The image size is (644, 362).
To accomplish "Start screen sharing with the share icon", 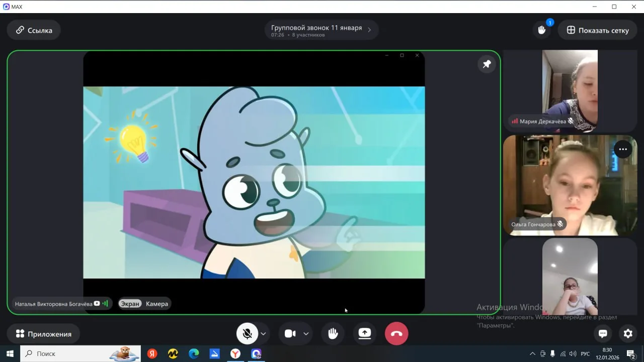I will 365,334.
